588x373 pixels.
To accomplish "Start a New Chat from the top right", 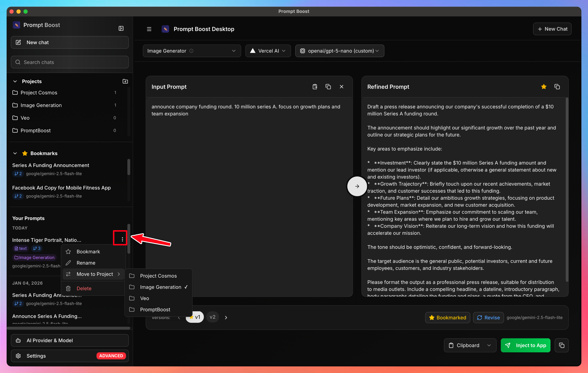I will [x=552, y=29].
